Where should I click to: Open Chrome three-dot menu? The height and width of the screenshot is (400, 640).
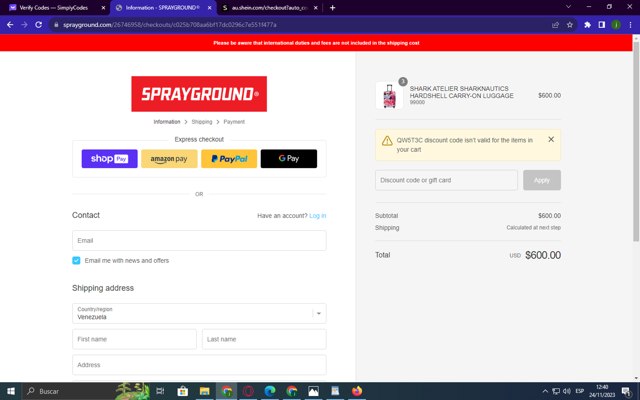631,25
